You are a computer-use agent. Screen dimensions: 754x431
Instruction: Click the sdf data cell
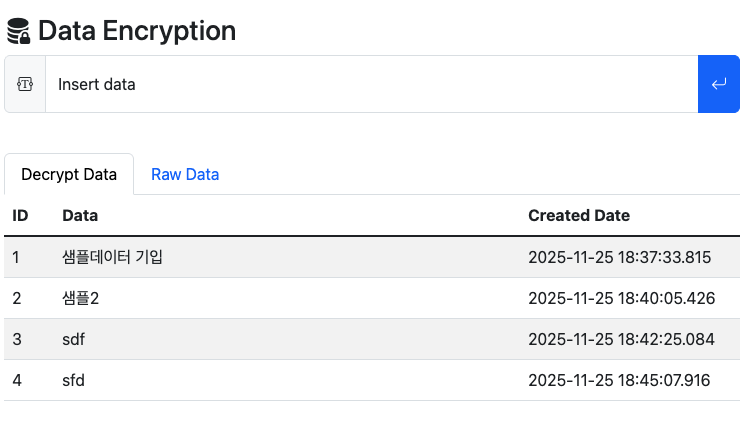click(73, 339)
